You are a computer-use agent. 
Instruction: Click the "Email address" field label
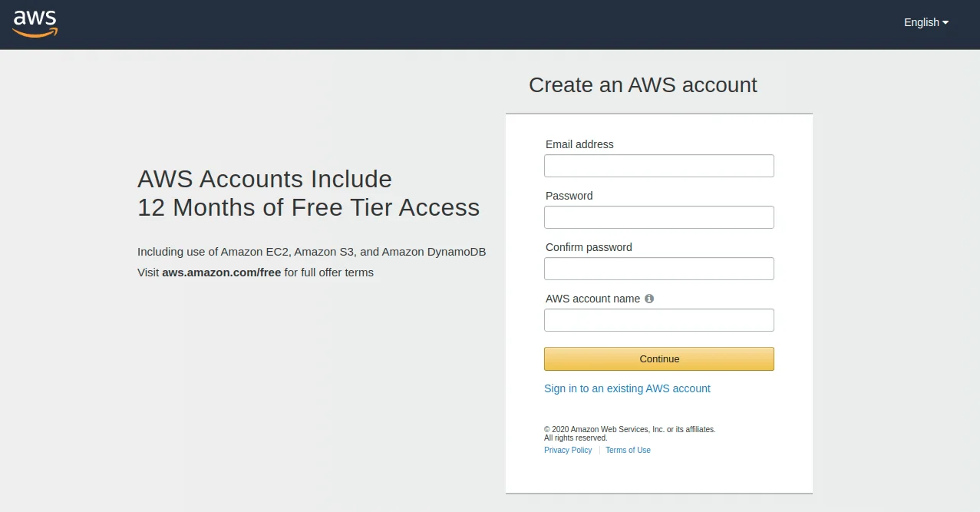pos(579,144)
